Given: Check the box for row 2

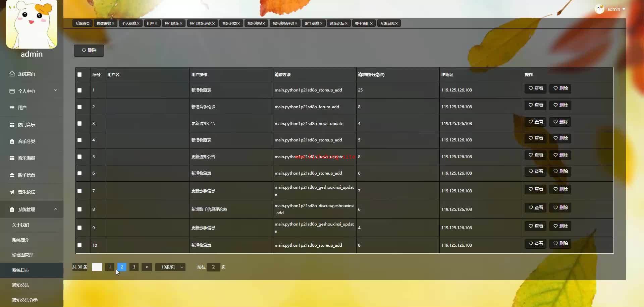Looking at the screenshot, I should (x=79, y=107).
